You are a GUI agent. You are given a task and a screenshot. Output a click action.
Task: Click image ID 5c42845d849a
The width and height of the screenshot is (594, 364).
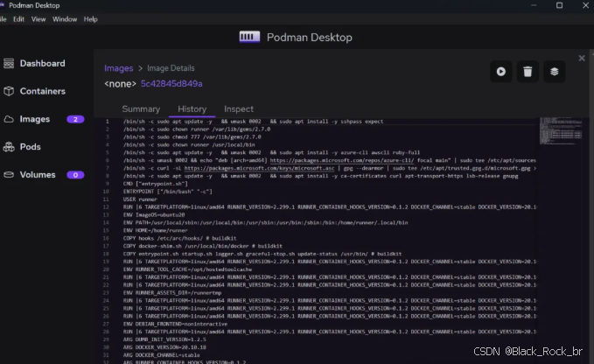click(x=171, y=84)
